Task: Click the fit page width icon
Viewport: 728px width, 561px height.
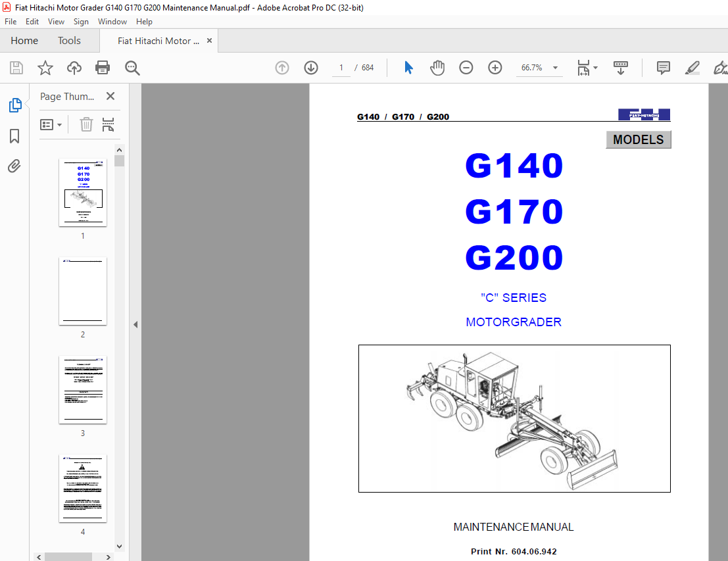Action: [x=583, y=68]
